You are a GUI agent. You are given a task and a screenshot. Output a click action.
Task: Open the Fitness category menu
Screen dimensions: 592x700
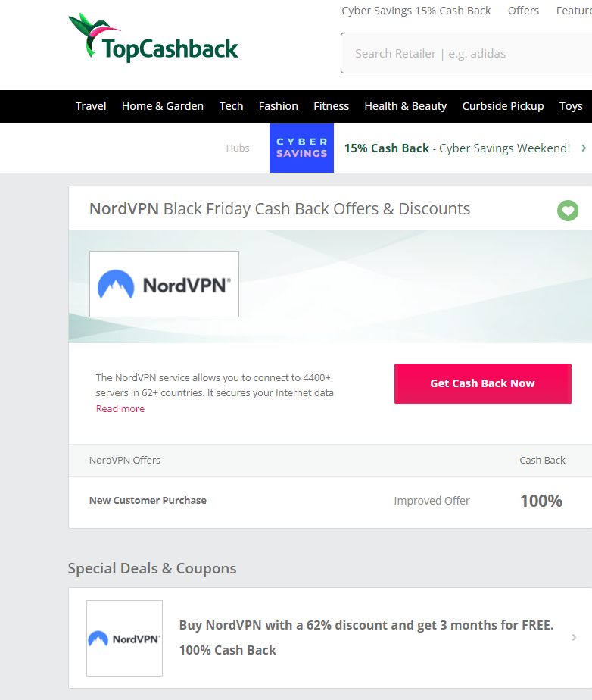(331, 106)
